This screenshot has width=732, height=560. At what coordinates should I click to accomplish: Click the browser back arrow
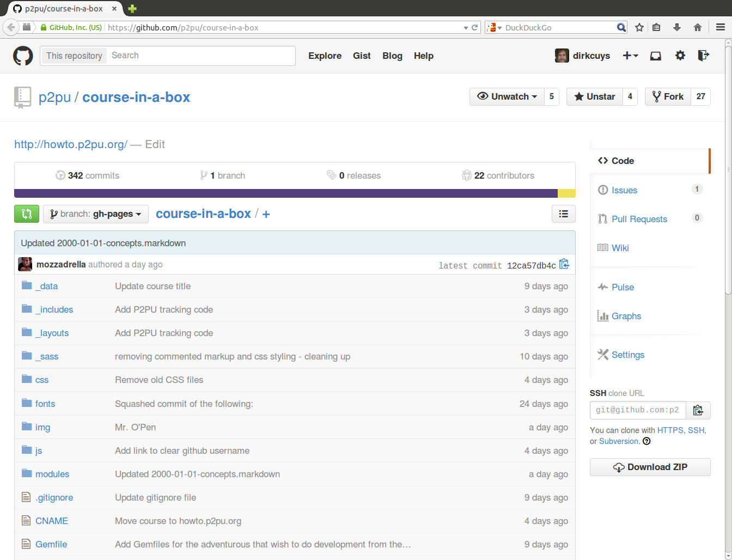point(10,27)
